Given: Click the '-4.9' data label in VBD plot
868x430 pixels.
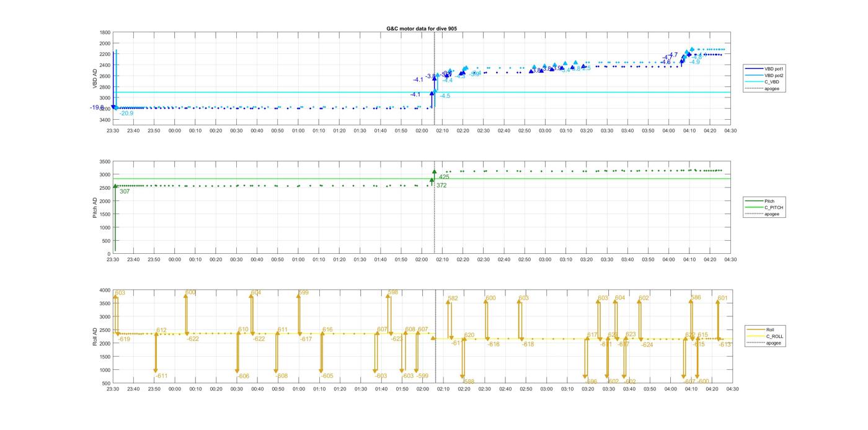Looking at the screenshot, I should [695, 62].
